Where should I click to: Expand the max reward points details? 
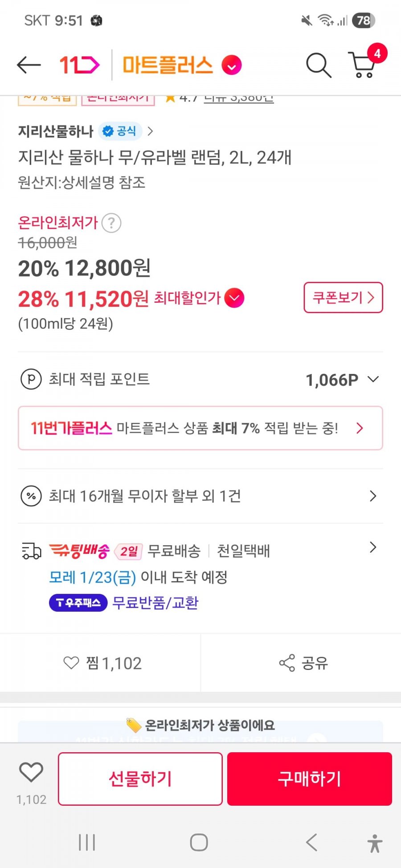(373, 379)
